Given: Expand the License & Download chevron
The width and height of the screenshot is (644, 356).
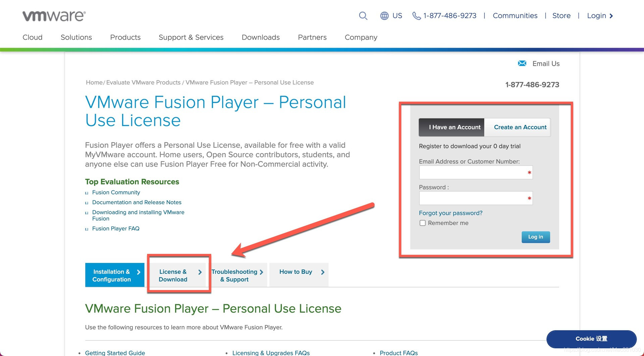Looking at the screenshot, I should [200, 272].
